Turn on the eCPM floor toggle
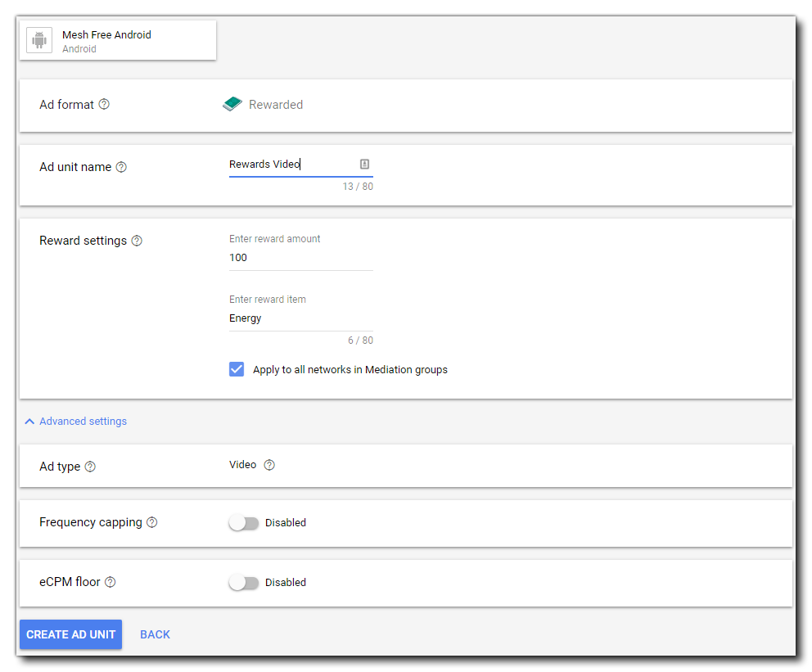 (243, 583)
